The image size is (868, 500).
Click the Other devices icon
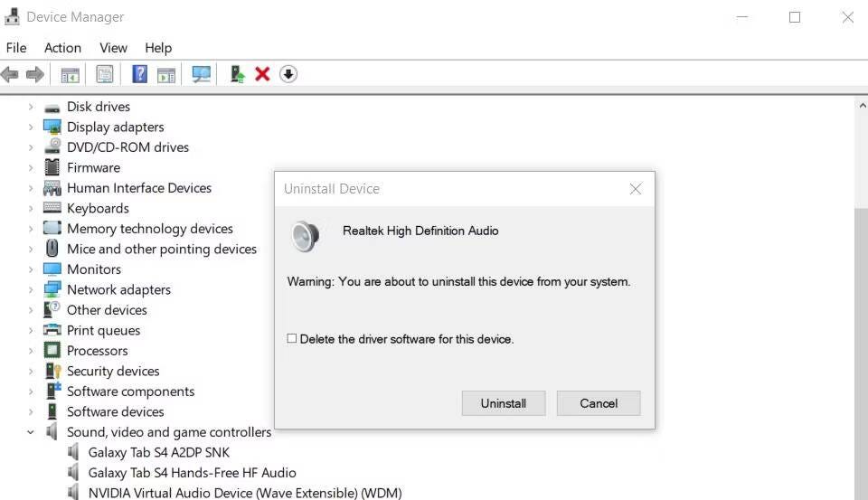pos(52,309)
